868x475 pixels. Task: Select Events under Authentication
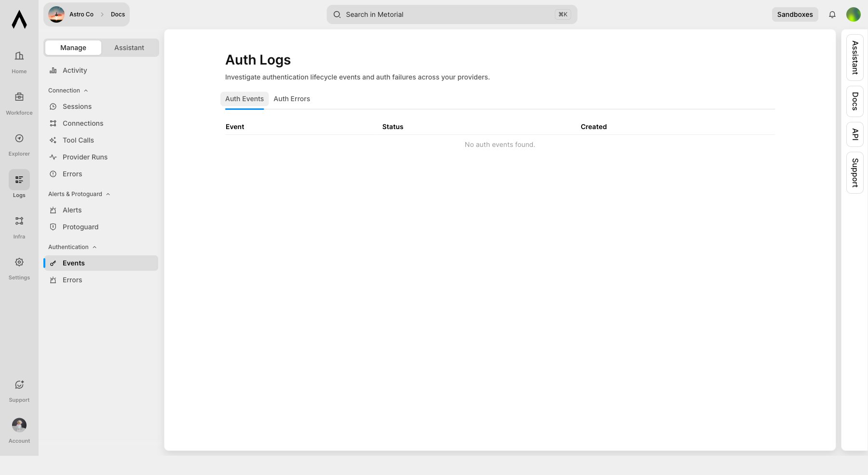point(101,263)
